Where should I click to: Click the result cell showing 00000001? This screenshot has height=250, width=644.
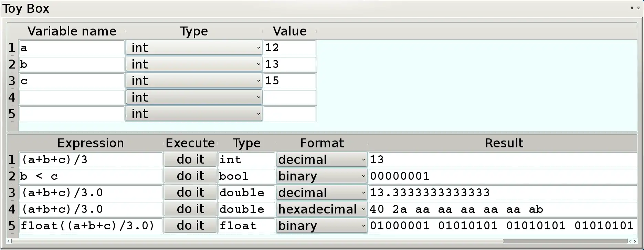pos(503,176)
